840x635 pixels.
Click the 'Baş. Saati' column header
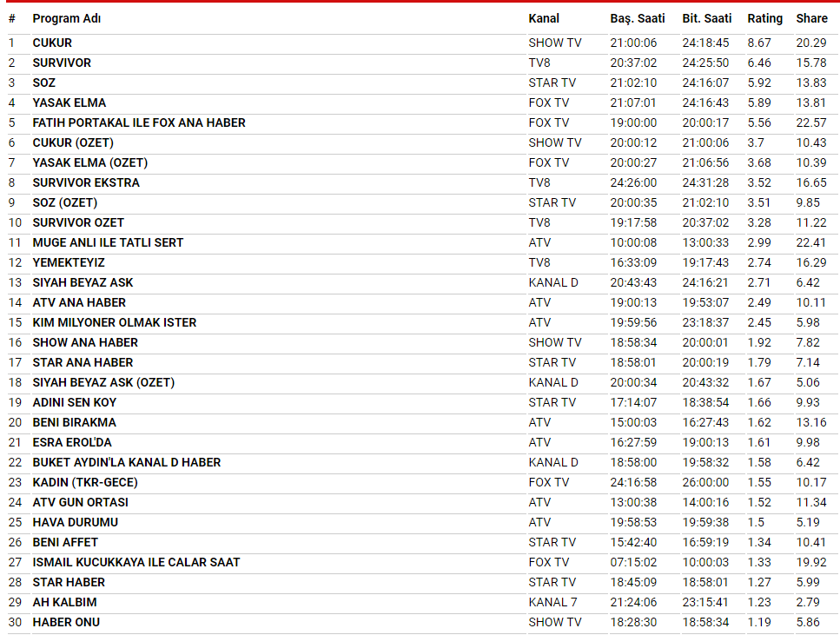point(638,19)
